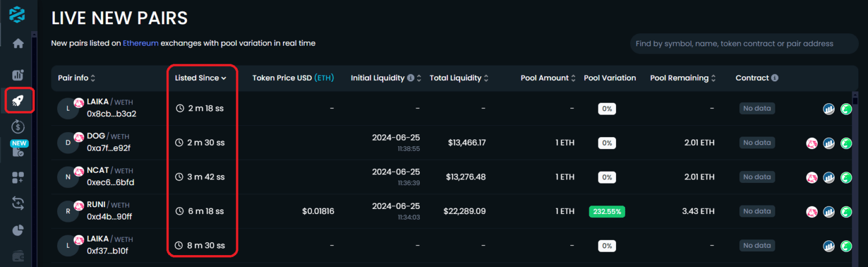Image resolution: width=868 pixels, height=267 pixels.
Task: Open the pie chart icon in the sidebar
Action: [18, 230]
